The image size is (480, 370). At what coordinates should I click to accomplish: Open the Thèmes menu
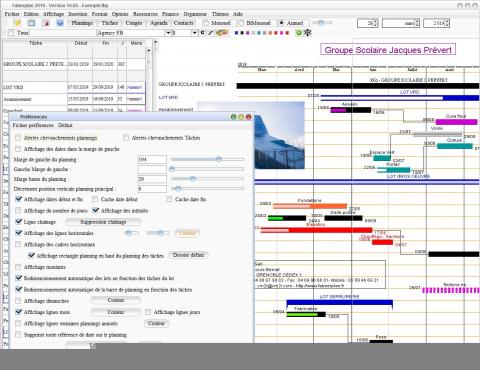(x=220, y=14)
